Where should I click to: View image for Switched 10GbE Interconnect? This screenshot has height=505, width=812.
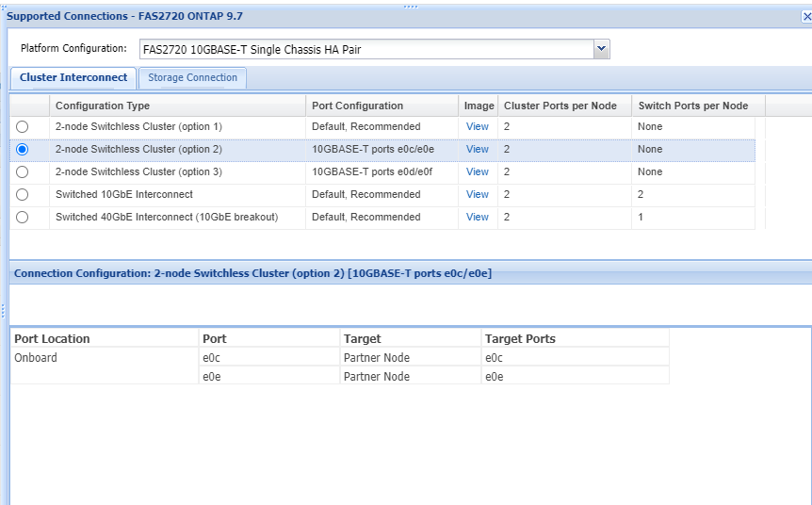478,195
